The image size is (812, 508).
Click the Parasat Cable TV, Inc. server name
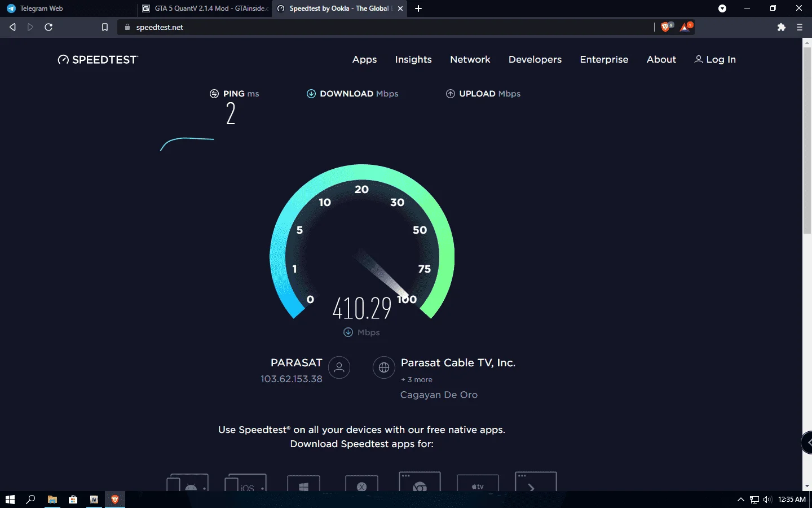(458, 363)
